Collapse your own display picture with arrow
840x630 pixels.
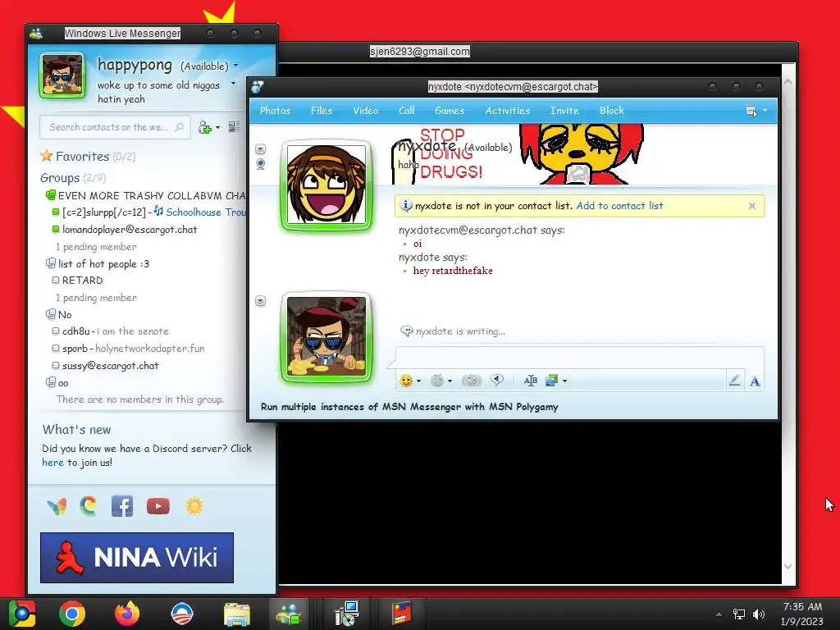(260, 300)
